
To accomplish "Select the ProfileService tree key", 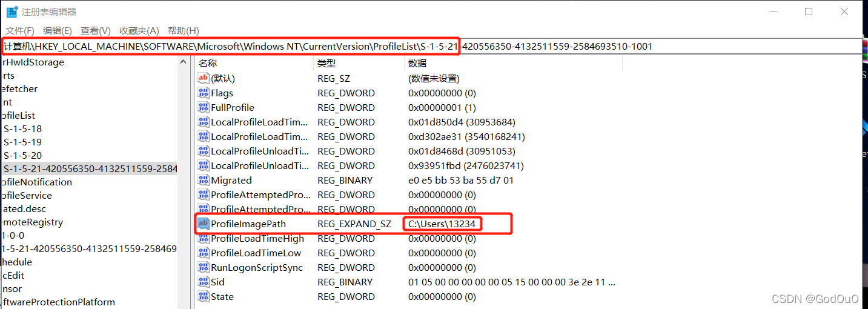I will tap(26, 195).
